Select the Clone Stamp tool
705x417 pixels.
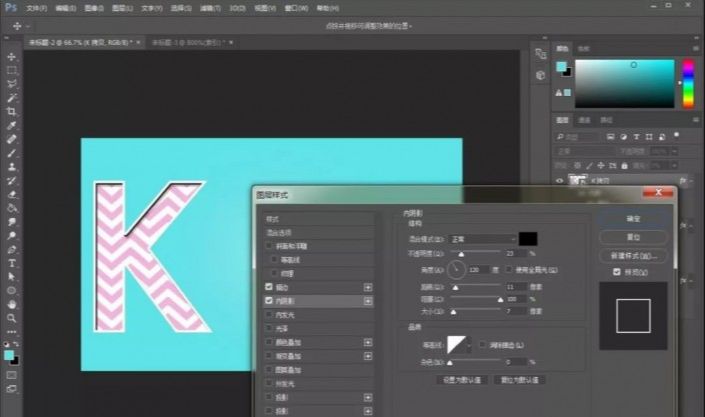click(x=12, y=167)
